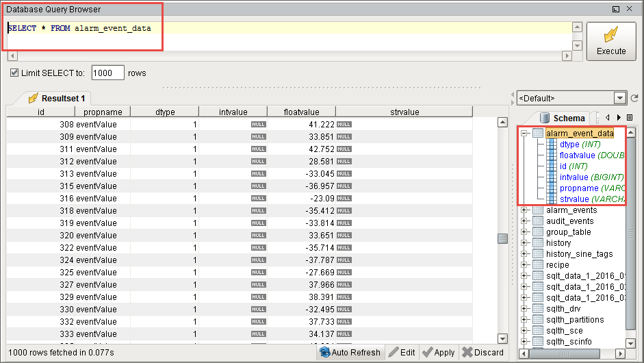The image size is (644, 363).
Task: Expand the audit_events table node
Action: pos(525,221)
